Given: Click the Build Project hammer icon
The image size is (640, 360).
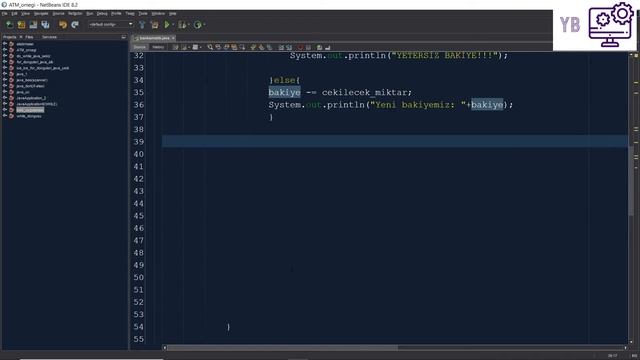Looking at the screenshot, I should point(142,25).
